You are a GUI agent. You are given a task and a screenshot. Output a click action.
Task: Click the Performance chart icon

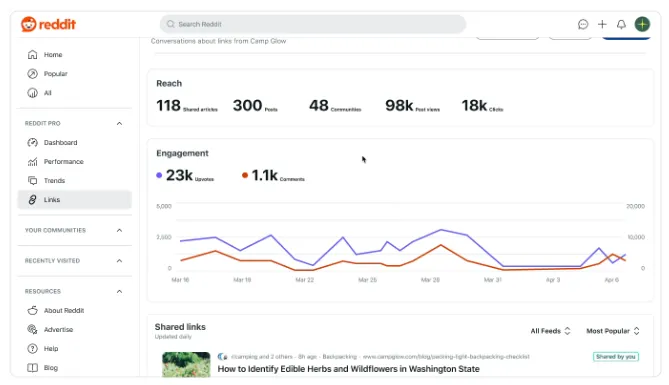(x=32, y=162)
